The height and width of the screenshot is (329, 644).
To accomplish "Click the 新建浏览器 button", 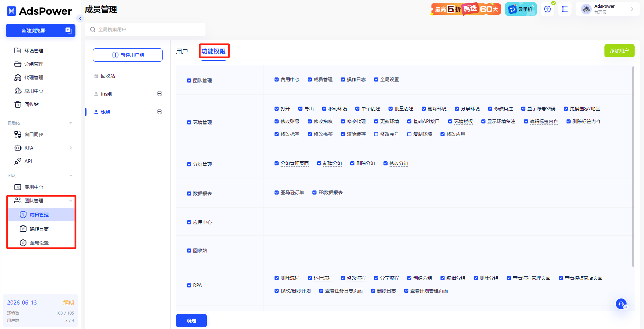I will point(34,31).
